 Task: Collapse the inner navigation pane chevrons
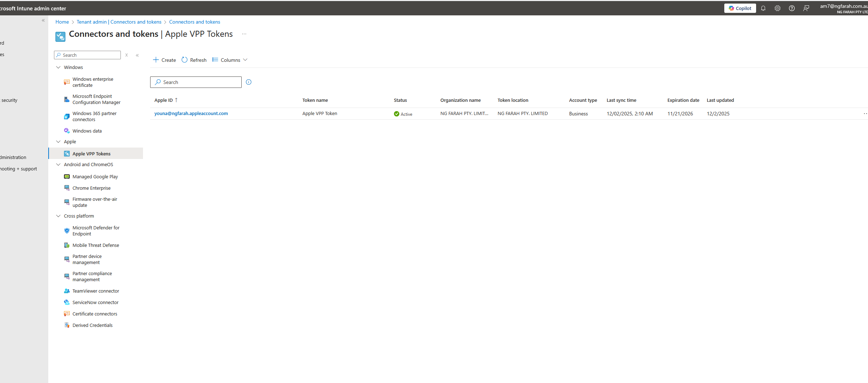(x=137, y=55)
